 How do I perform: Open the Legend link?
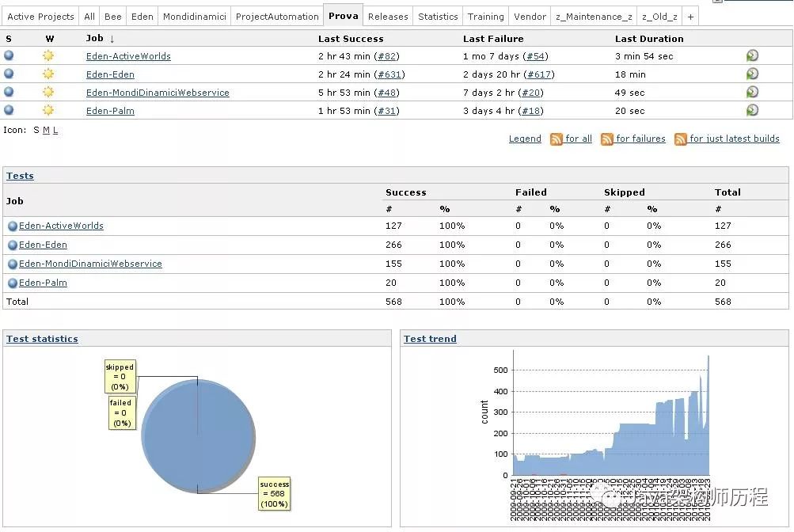525,139
